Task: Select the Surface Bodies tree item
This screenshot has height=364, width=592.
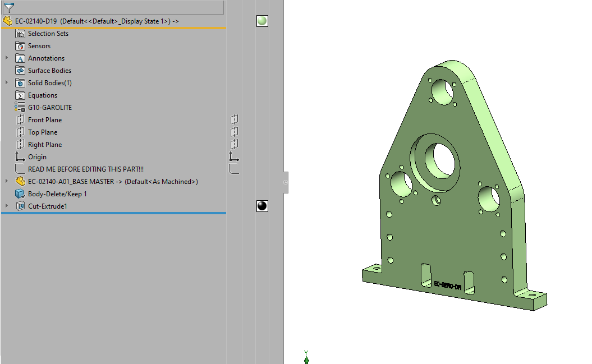Action: click(49, 71)
